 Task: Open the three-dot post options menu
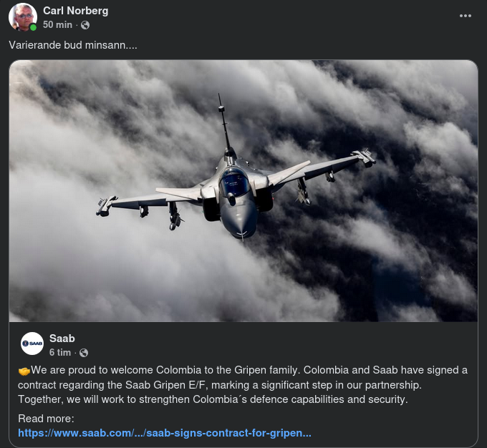[466, 16]
